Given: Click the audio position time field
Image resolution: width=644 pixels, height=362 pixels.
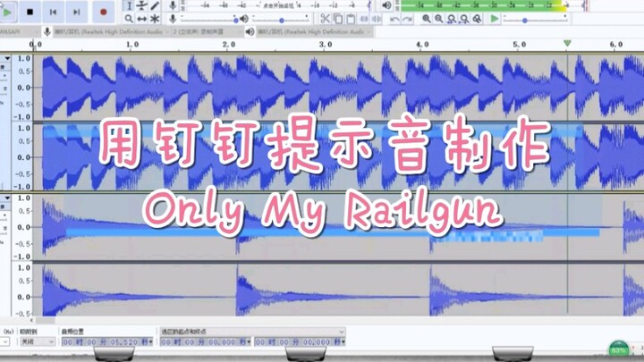Looking at the screenshot, I should (107, 341).
